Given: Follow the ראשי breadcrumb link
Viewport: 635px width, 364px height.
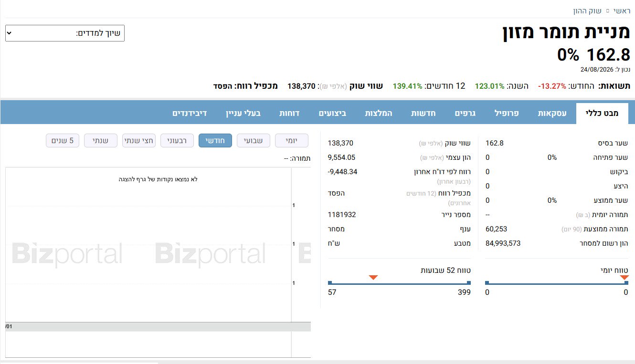Looking at the screenshot, I should tap(622, 10).
